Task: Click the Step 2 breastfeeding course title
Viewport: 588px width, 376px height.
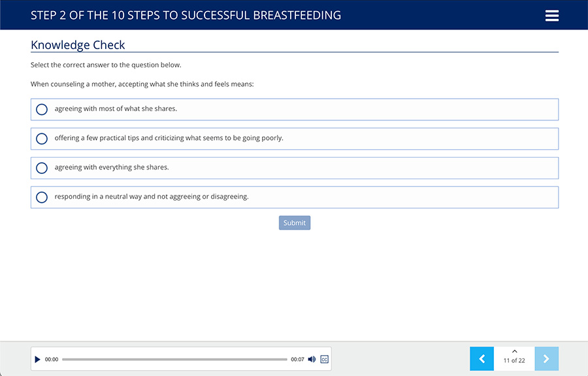Action: tap(186, 15)
